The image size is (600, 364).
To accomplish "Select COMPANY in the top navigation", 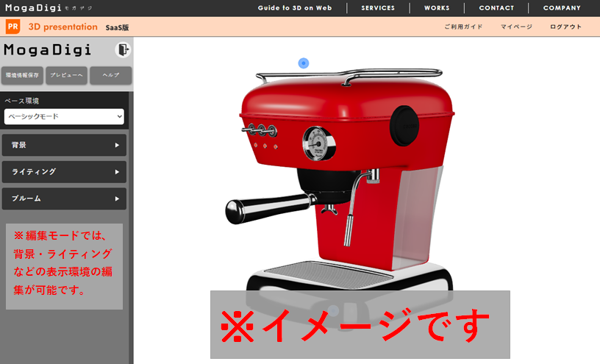I will tap(562, 8).
